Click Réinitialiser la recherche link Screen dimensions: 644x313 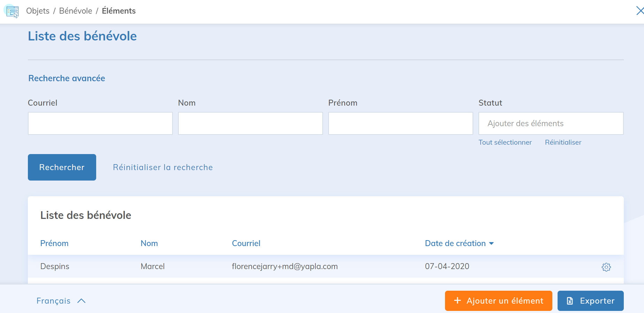coord(163,167)
